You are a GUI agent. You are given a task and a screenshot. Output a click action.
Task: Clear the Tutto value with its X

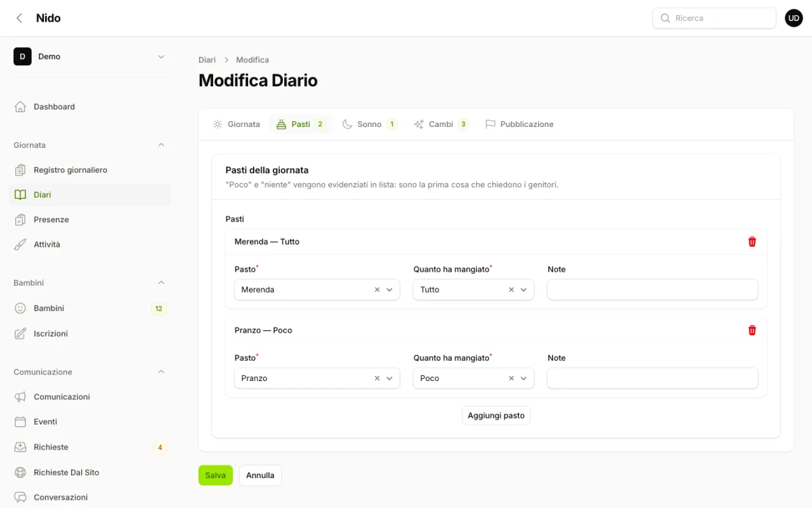[511, 290]
